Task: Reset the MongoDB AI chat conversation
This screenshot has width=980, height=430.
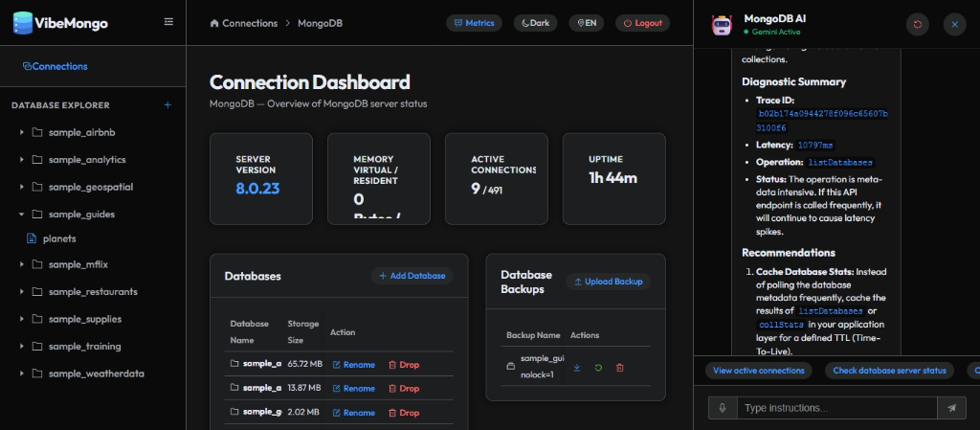Action: pos(917,24)
